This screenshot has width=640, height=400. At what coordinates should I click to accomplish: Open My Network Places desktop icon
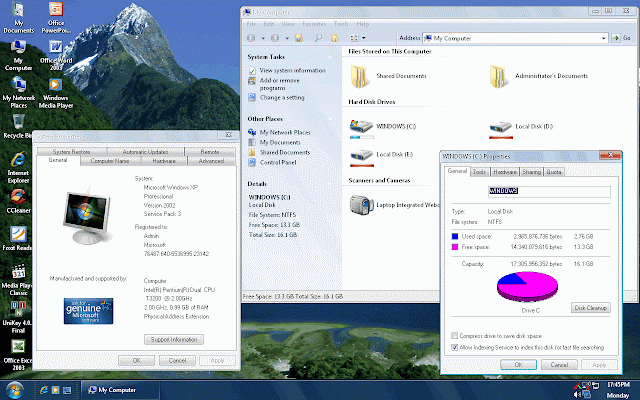pyautogui.click(x=18, y=93)
